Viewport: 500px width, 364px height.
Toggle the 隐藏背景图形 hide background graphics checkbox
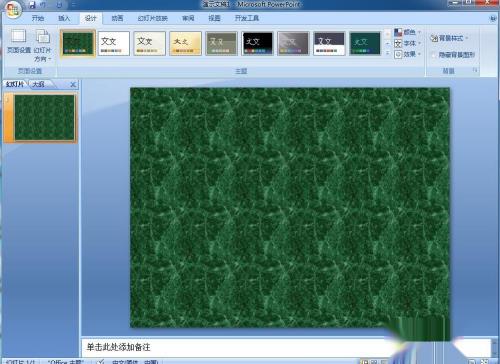[x=453, y=55]
